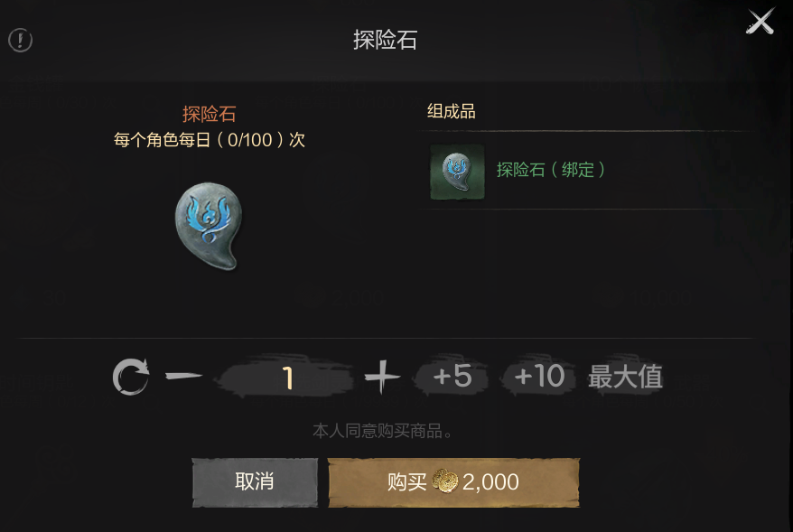Click the 探险石 dialog title

coord(385,40)
